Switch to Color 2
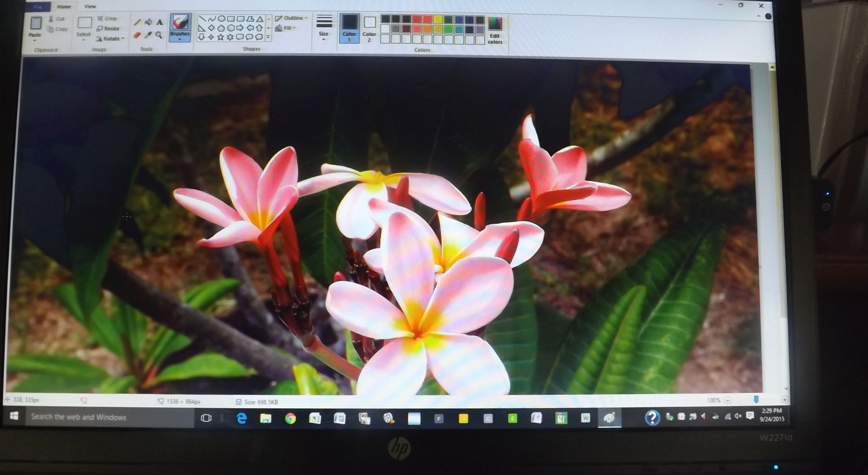The width and height of the screenshot is (868, 475). click(369, 27)
